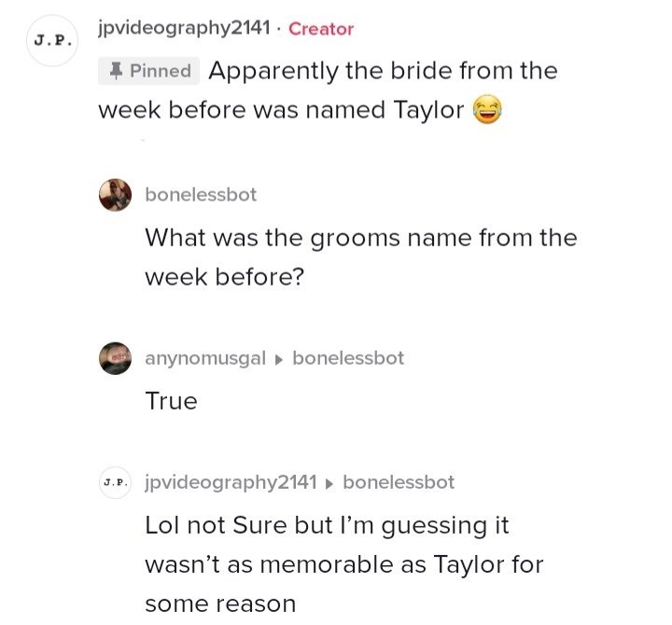Click the laughing emoji in the pinned comment
The height and width of the screenshot is (625, 672).
(487, 111)
